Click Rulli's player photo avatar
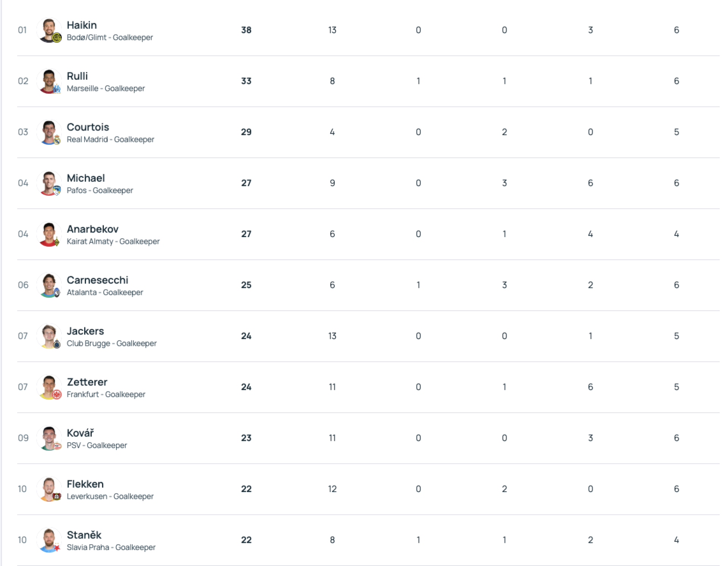Screen dimensions: 728x566 pyautogui.click(x=49, y=81)
